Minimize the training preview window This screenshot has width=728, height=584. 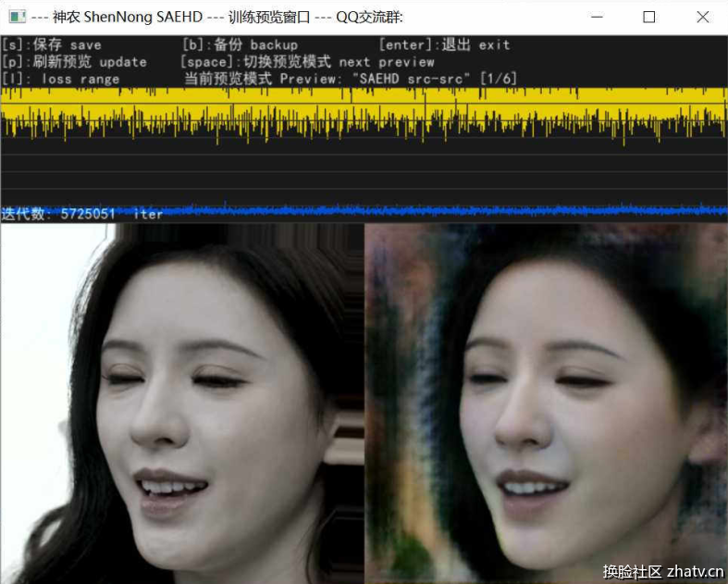597,18
